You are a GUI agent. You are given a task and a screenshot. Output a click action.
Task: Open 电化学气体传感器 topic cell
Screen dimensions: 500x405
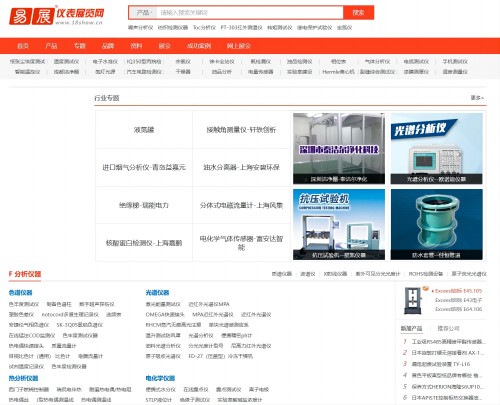[241, 243]
